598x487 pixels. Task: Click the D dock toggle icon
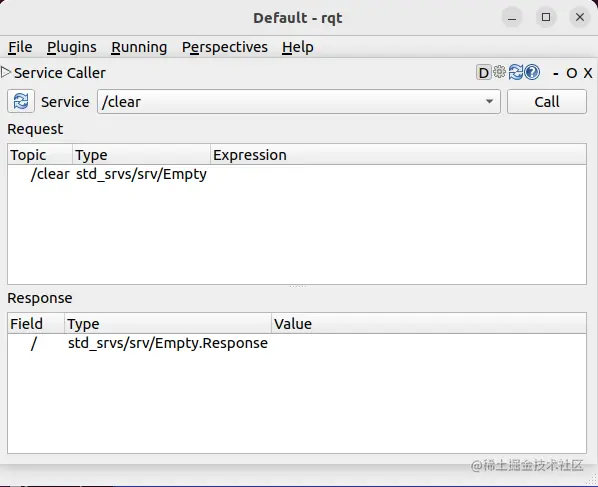483,72
